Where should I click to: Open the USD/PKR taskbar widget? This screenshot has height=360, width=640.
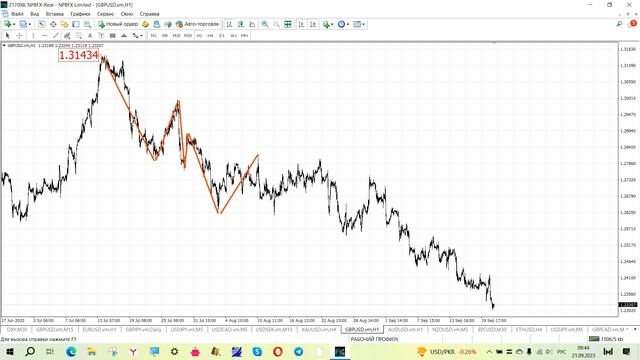(447, 351)
